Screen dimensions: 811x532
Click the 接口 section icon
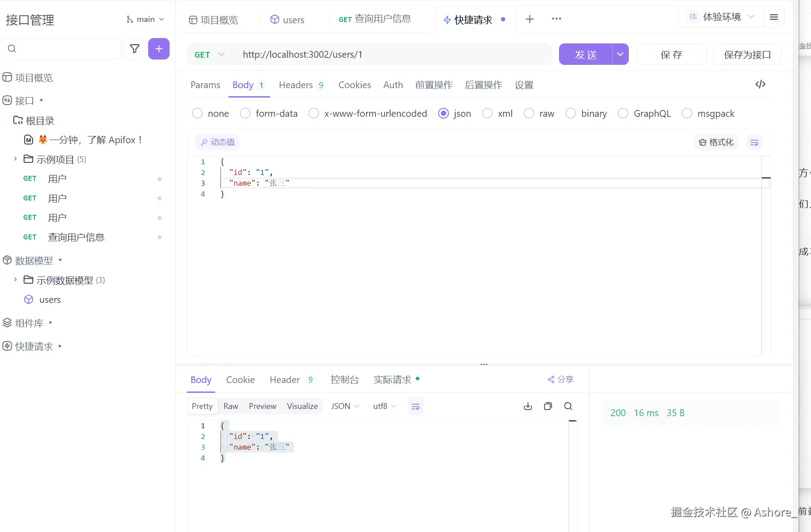(7, 100)
